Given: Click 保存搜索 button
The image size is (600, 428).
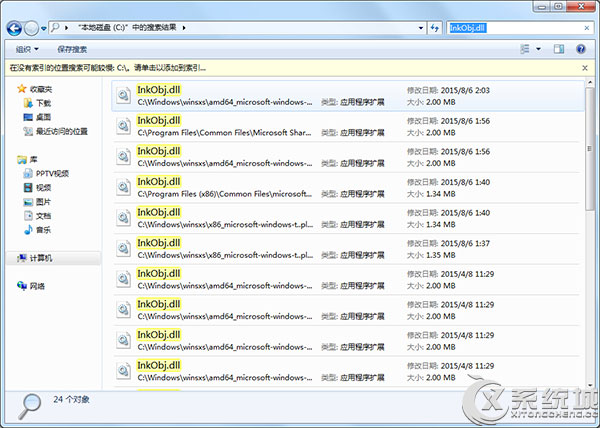Looking at the screenshot, I should click(72, 49).
